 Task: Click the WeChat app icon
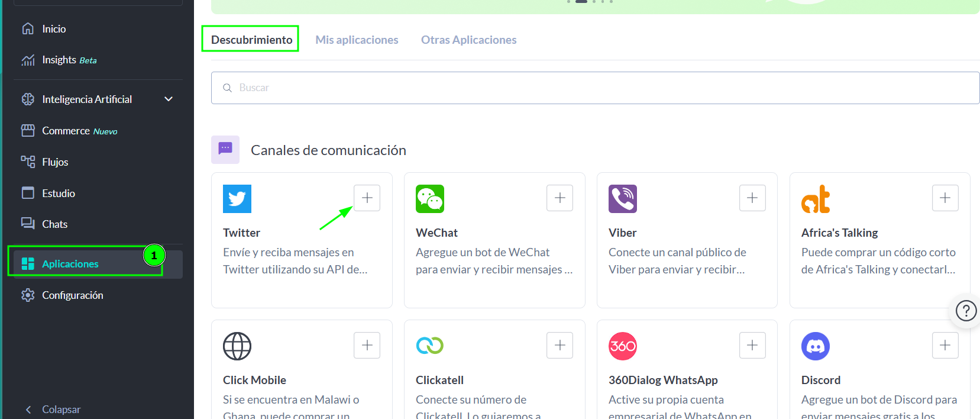click(x=429, y=199)
